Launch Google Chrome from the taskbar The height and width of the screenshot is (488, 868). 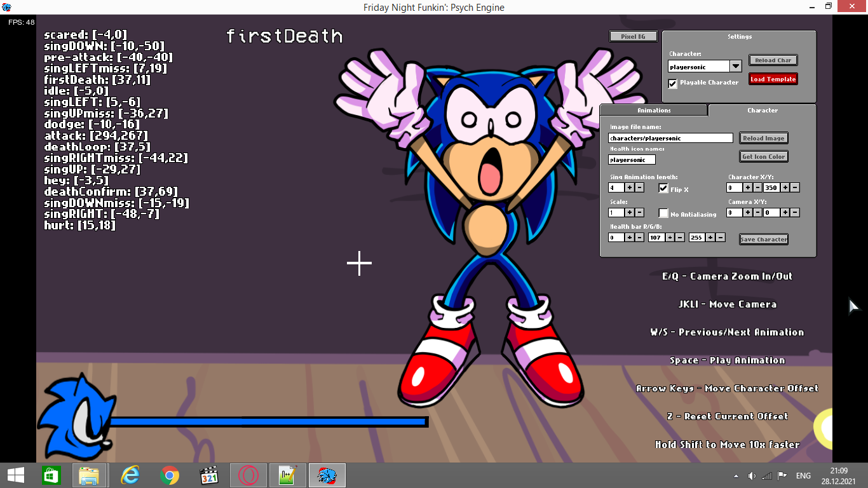(169, 475)
